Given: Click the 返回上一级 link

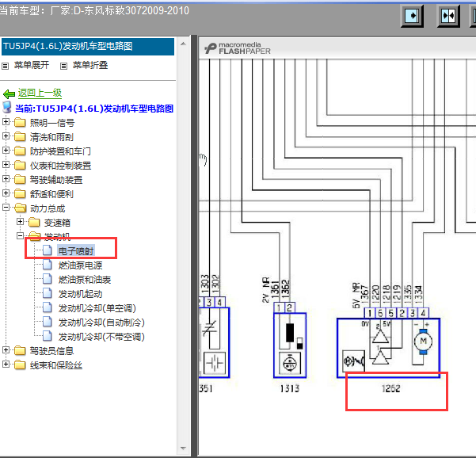Looking at the screenshot, I should coord(40,93).
